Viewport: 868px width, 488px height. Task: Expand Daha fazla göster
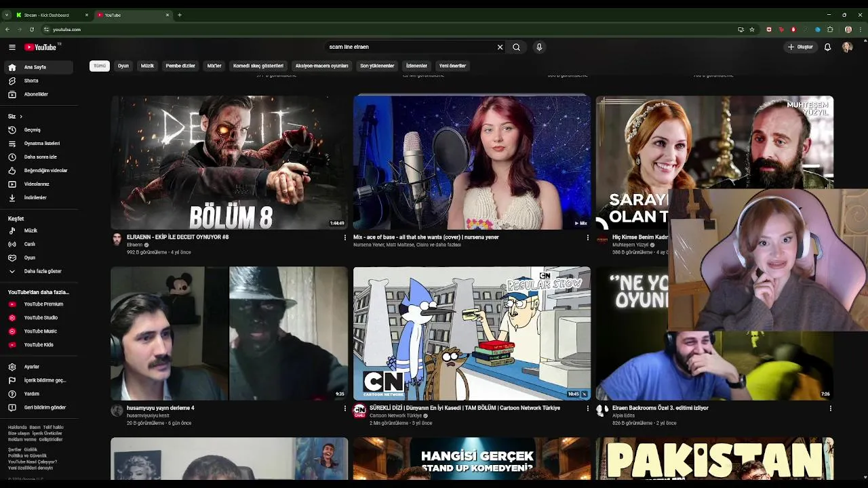pos(38,271)
